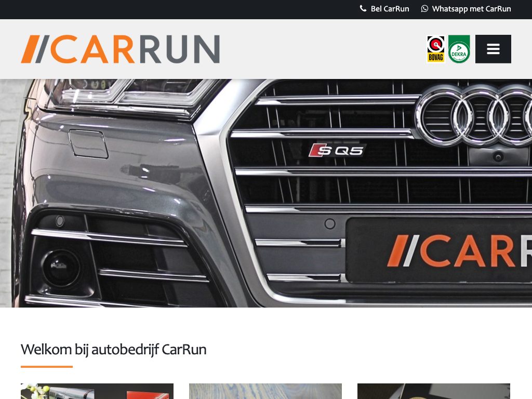Click the CarRun logo in the header
The width and height of the screenshot is (532, 399).
(x=120, y=49)
